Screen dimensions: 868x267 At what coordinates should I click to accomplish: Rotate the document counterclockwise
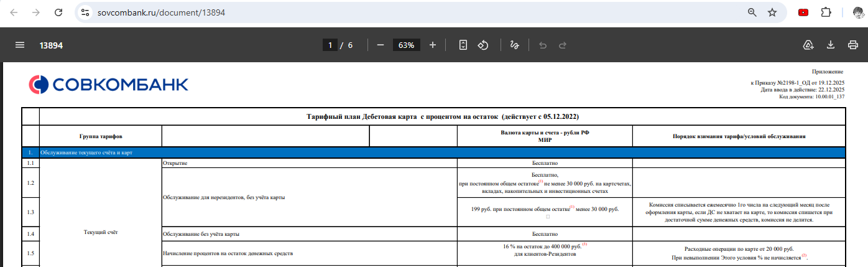pos(483,45)
